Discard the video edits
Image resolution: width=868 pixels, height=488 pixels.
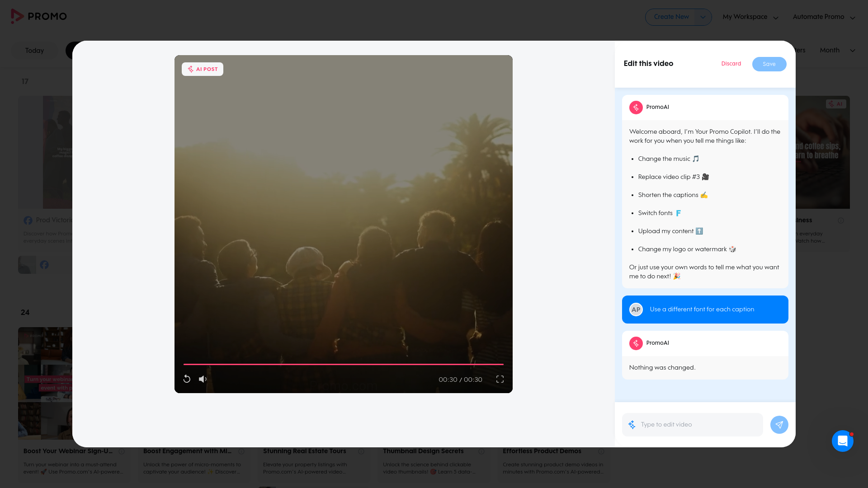coord(731,64)
